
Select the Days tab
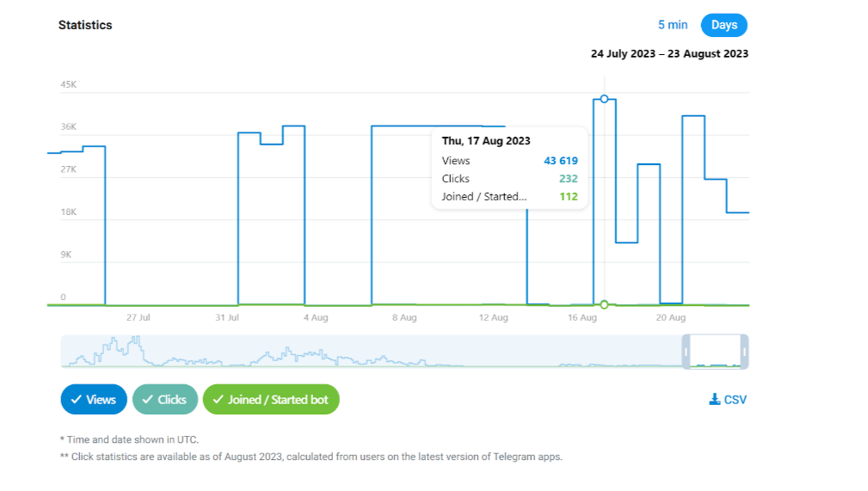click(x=724, y=25)
